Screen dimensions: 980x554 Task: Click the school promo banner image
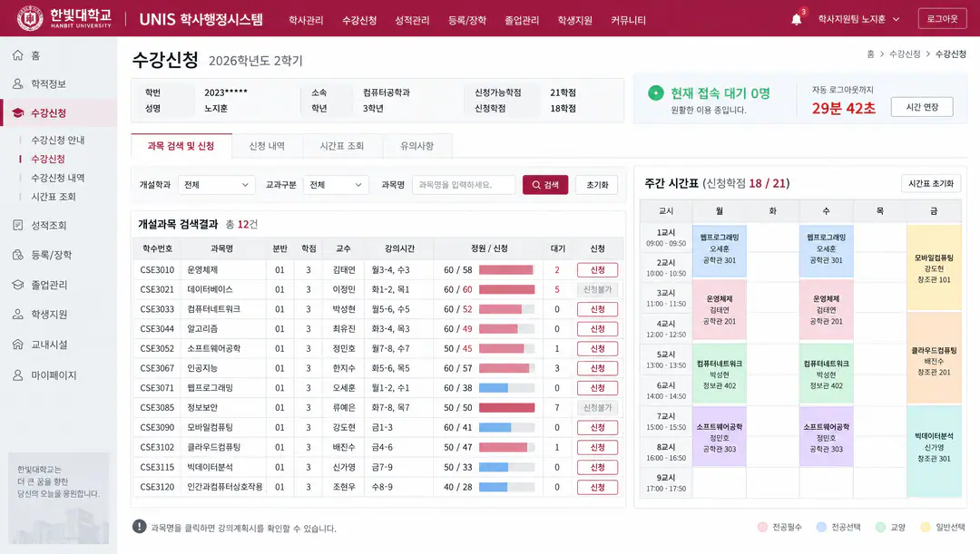coord(59,499)
